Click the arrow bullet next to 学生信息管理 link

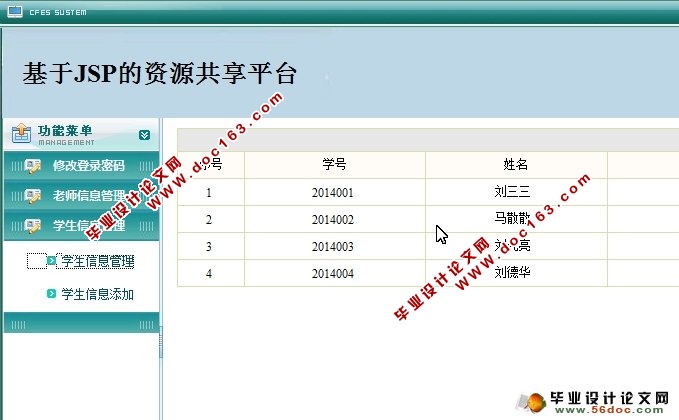[x=51, y=261]
